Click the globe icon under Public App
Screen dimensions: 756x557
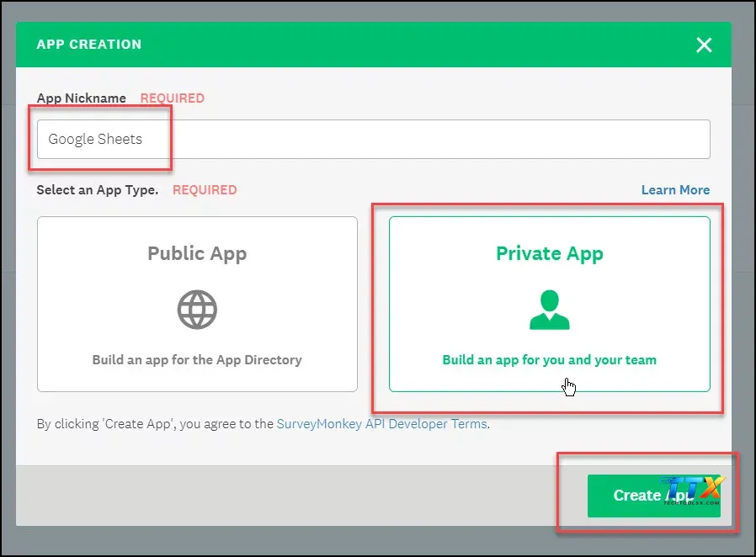click(197, 310)
